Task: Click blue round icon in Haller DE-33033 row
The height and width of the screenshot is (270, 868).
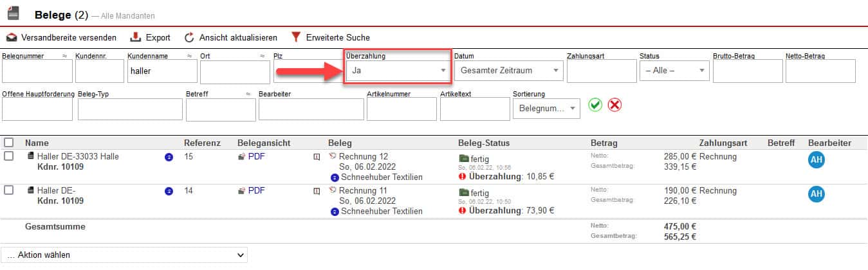Action: tap(169, 157)
